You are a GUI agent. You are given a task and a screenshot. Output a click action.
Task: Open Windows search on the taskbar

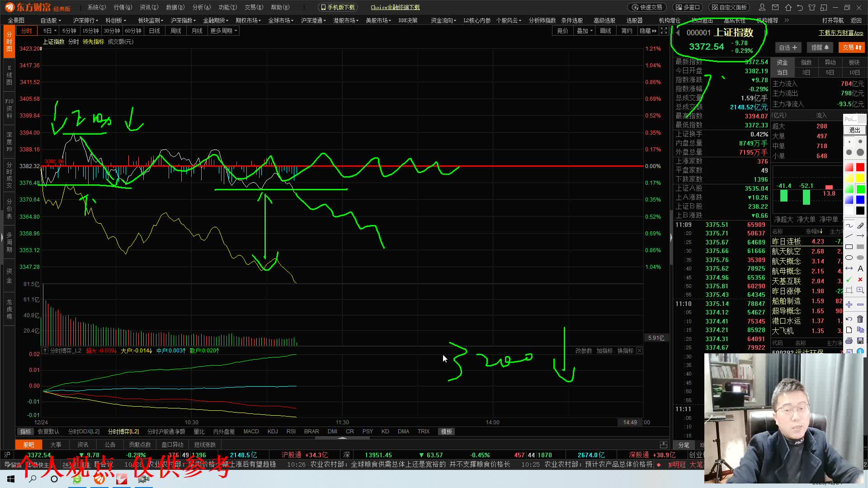pos(33,479)
